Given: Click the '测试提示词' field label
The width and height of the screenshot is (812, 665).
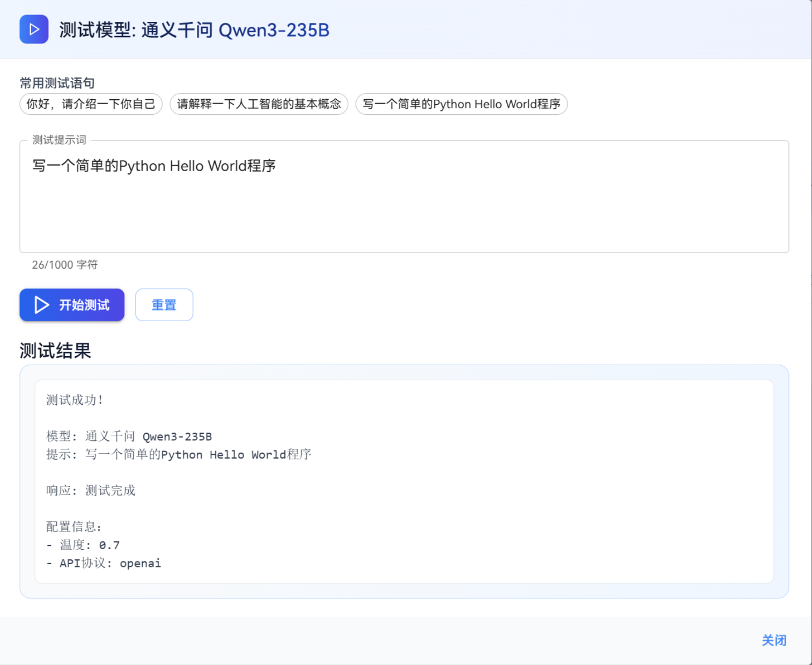Looking at the screenshot, I should [x=59, y=140].
